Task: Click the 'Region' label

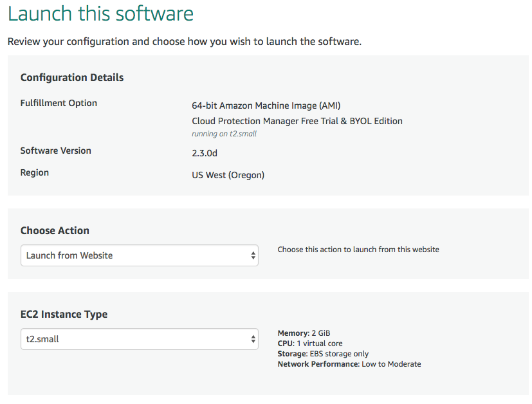Action: (x=35, y=172)
